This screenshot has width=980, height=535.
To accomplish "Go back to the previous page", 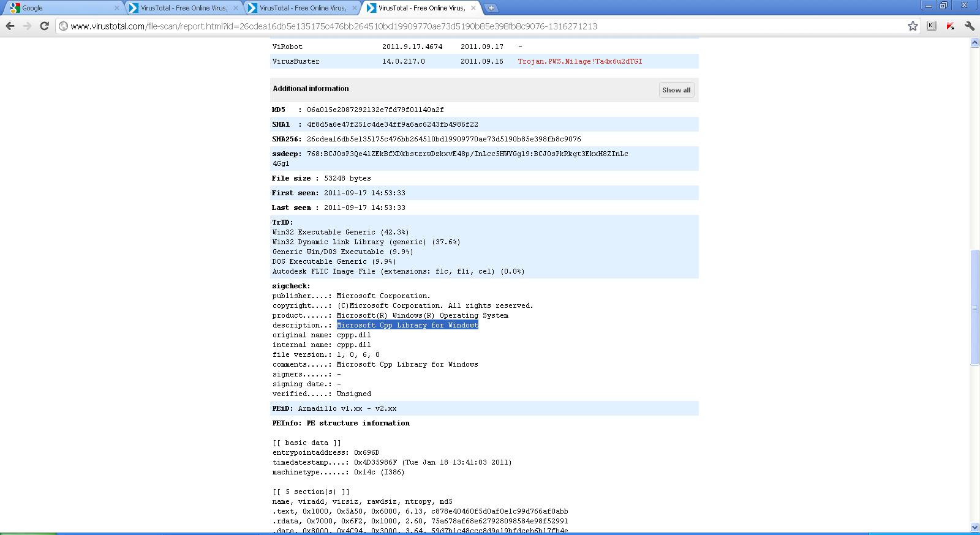I will tap(10, 26).
